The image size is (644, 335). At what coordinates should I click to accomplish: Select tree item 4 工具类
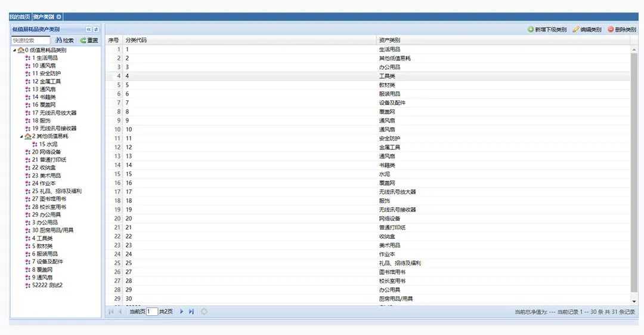(42, 238)
